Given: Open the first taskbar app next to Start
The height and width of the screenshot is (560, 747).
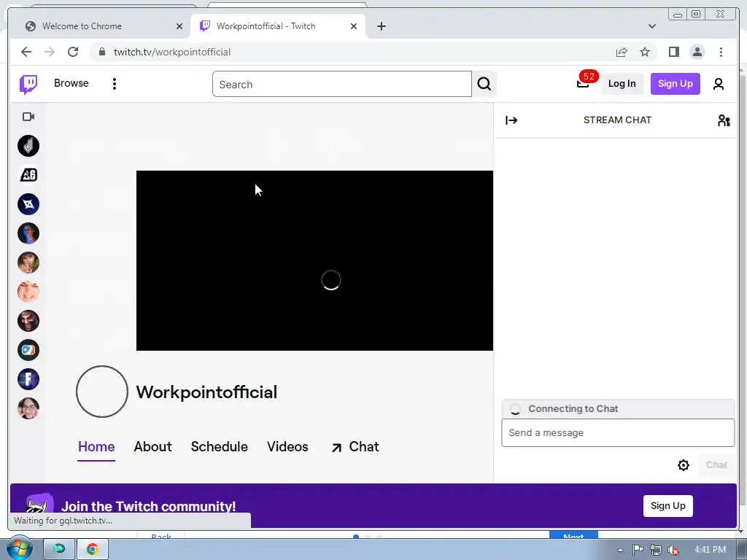Looking at the screenshot, I should coord(59,549).
